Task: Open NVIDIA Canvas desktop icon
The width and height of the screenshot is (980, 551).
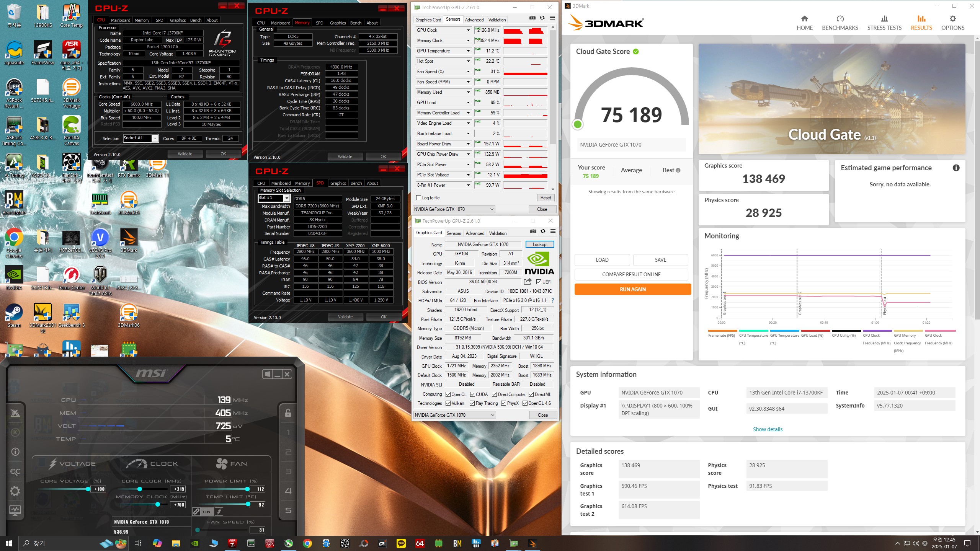Action: (x=71, y=130)
